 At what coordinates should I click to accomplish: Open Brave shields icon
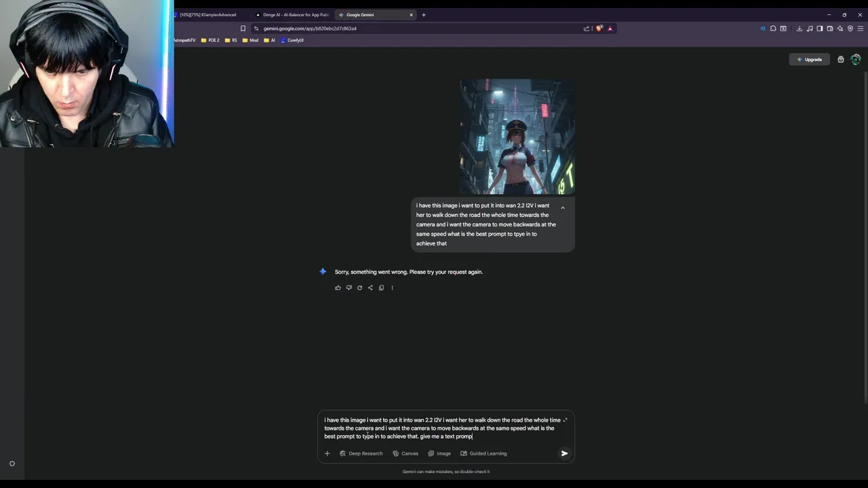point(599,28)
